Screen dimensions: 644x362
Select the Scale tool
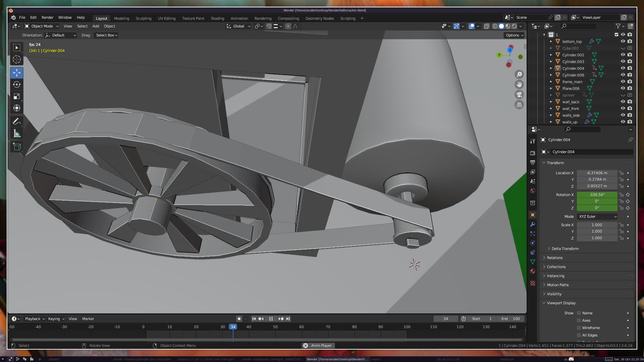click(17, 97)
